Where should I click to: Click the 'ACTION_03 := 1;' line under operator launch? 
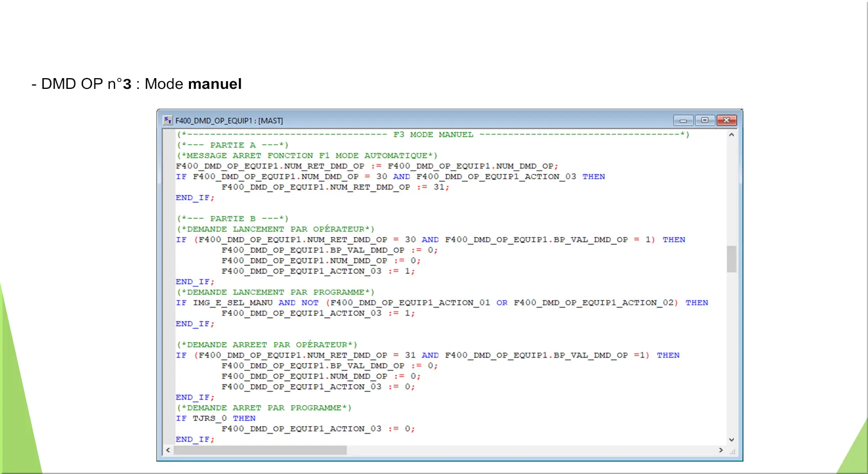318,271
